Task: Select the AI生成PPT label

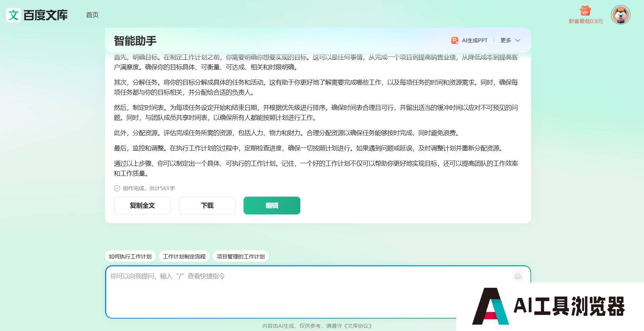Action: point(475,41)
